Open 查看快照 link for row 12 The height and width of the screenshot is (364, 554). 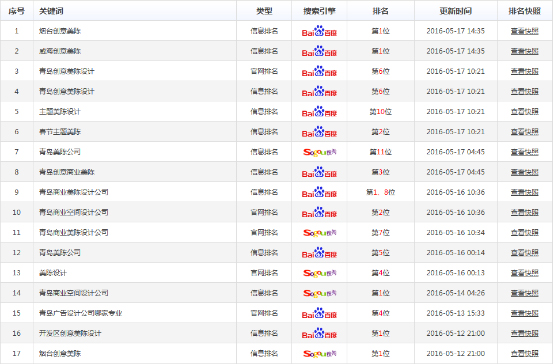pyautogui.click(x=525, y=253)
